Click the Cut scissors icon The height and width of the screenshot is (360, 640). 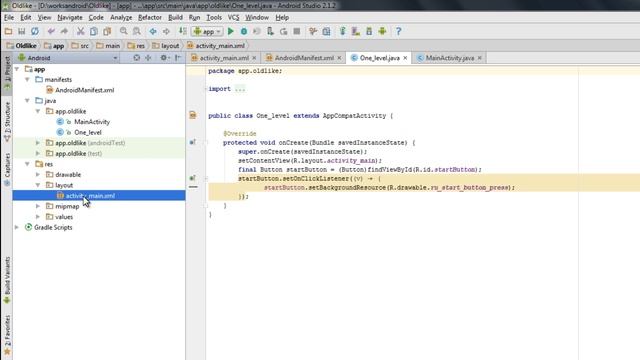coord(80,31)
